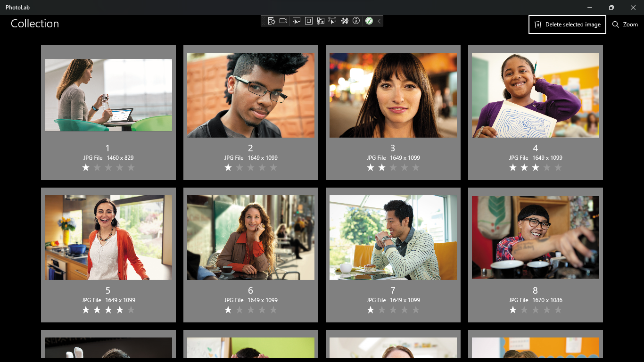644x362 pixels.
Task: Rate image 2 with four stars
Action: pyautogui.click(x=262, y=167)
